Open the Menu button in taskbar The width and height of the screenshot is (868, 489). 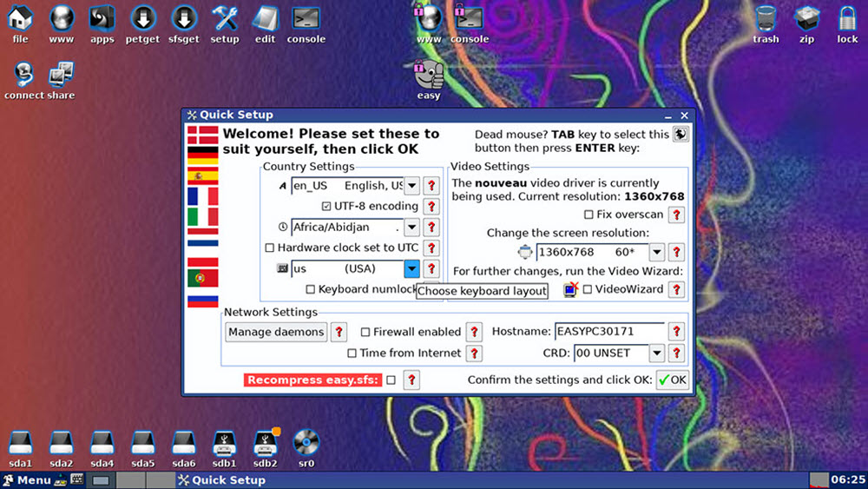pos(28,480)
